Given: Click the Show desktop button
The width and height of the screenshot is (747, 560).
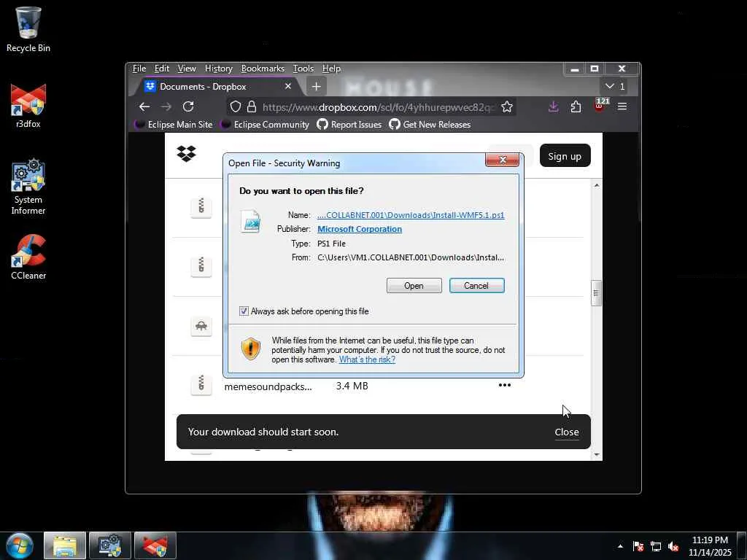Looking at the screenshot, I should pyautogui.click(x=742, y=545).
